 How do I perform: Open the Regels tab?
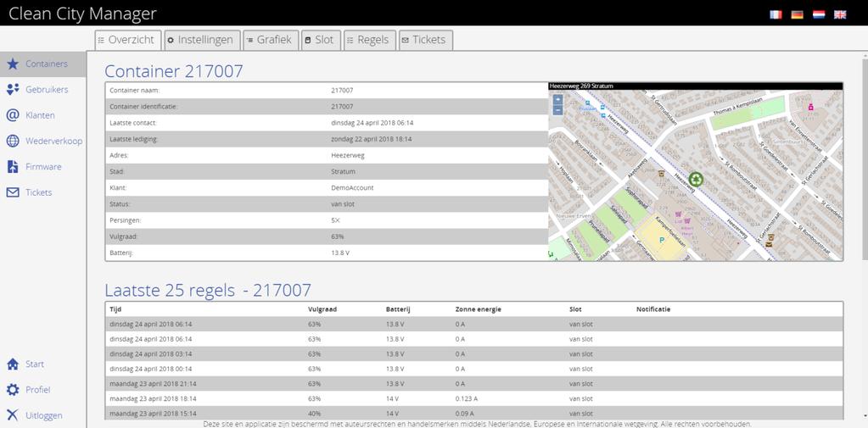[x=370, y=40]
